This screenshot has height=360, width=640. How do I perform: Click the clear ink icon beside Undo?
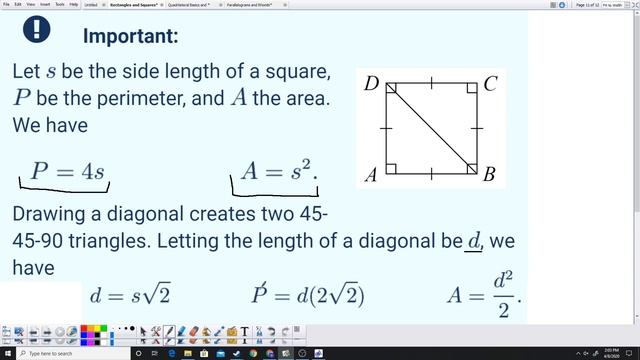[259, 331]
